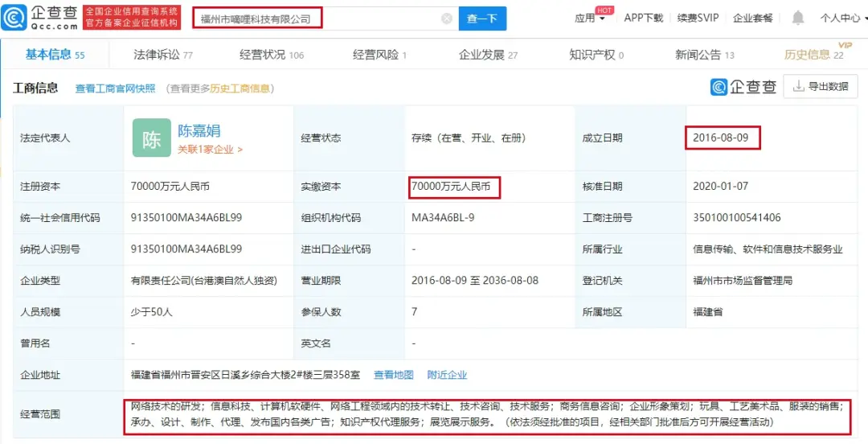Open the 历史工商信息 link
Viewport: 868px width, 444px height.
click(x=240, y=88)
